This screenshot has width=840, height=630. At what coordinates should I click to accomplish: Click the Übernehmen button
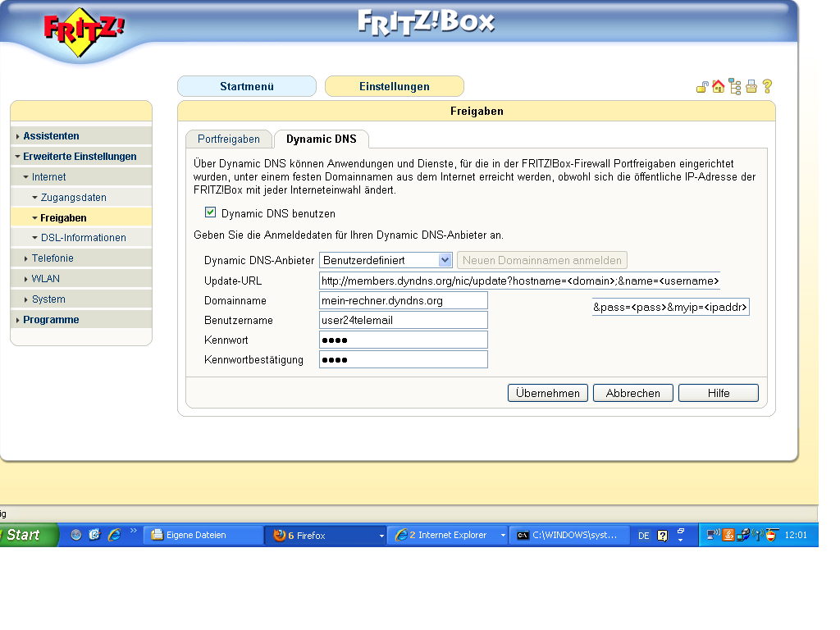pyautogui.click(x=547, y=393)
